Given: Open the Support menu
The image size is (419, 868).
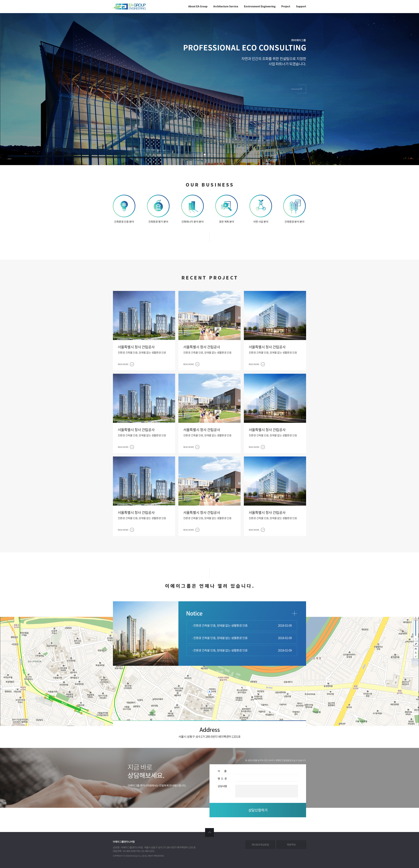Looking at the screenshot, I should [x=301, y=6].
